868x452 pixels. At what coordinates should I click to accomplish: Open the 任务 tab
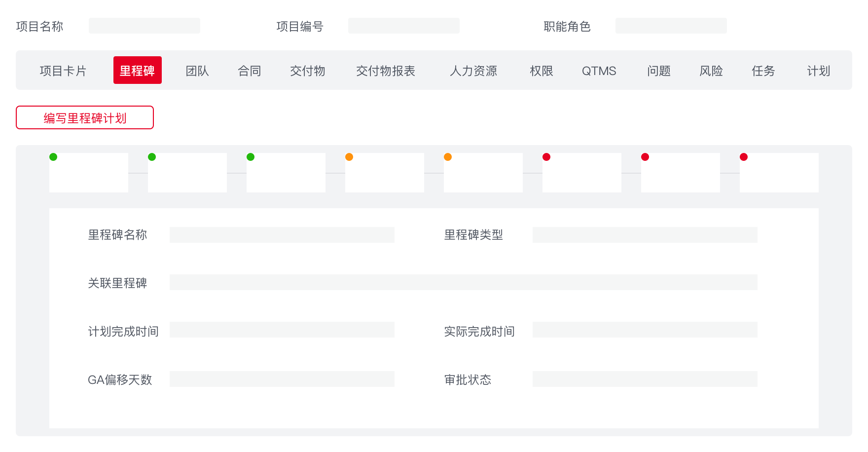(x=763, y=71)
